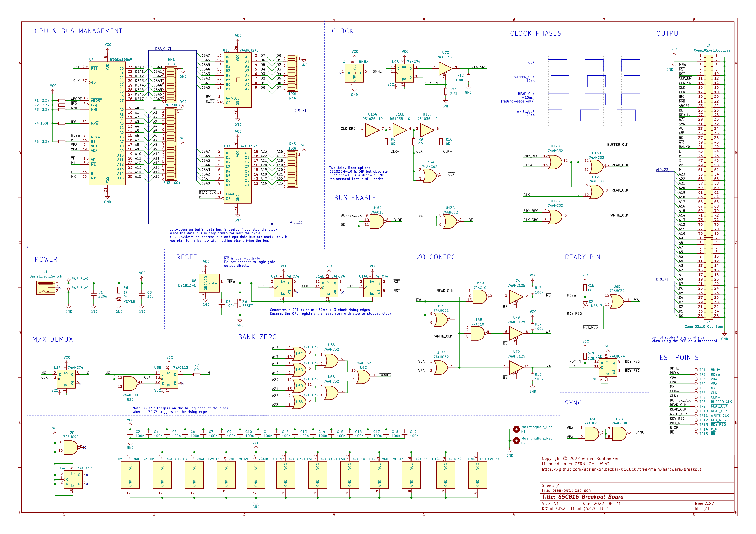Click the W65C816SxP CPU chip U4
This screenshot has width=756, height=534.
[107, 123]
